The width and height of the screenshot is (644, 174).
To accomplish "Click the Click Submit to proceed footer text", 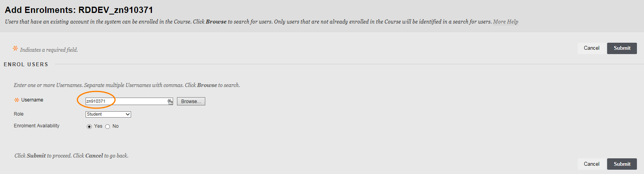I will click(x=71, y=156).
